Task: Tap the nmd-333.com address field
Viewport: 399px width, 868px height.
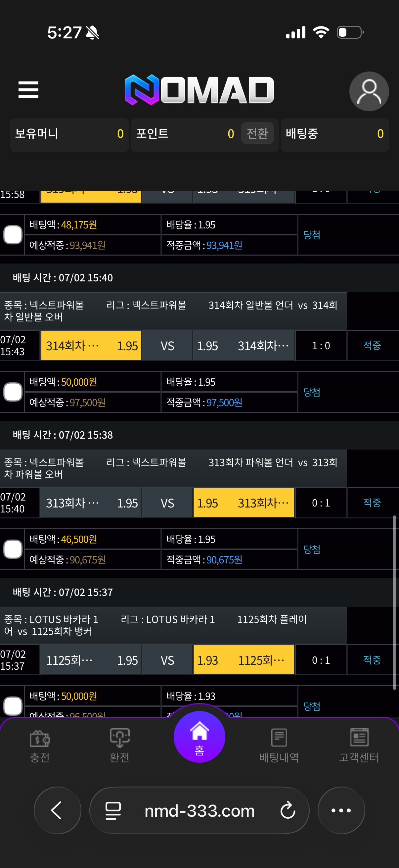Action: click(x=199, y=810)
